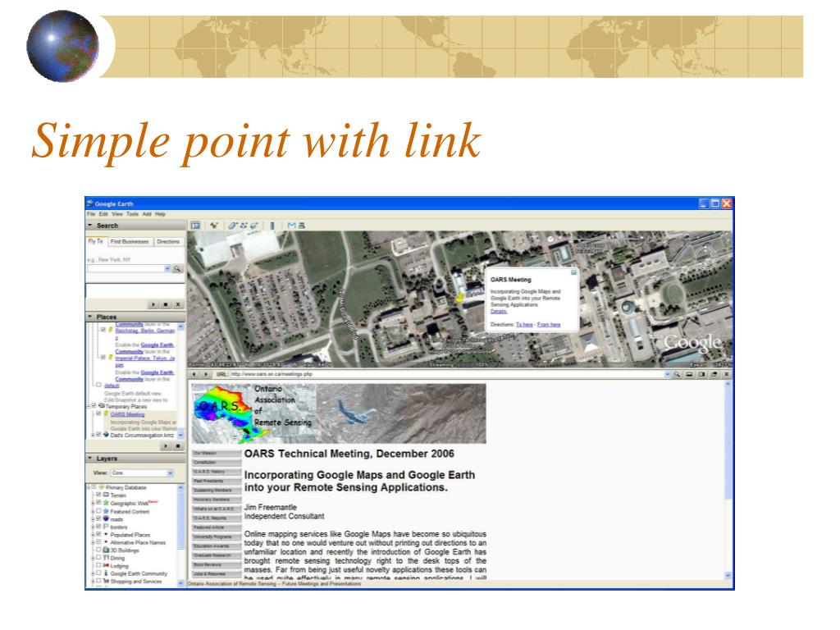Toggle the Geographic Web layer checkbox
Screen dimensions: 840x630
[98, 503]
